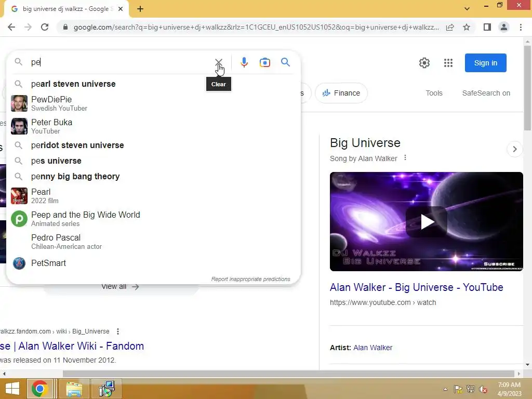Open a new browser tab

coord(140,9)
